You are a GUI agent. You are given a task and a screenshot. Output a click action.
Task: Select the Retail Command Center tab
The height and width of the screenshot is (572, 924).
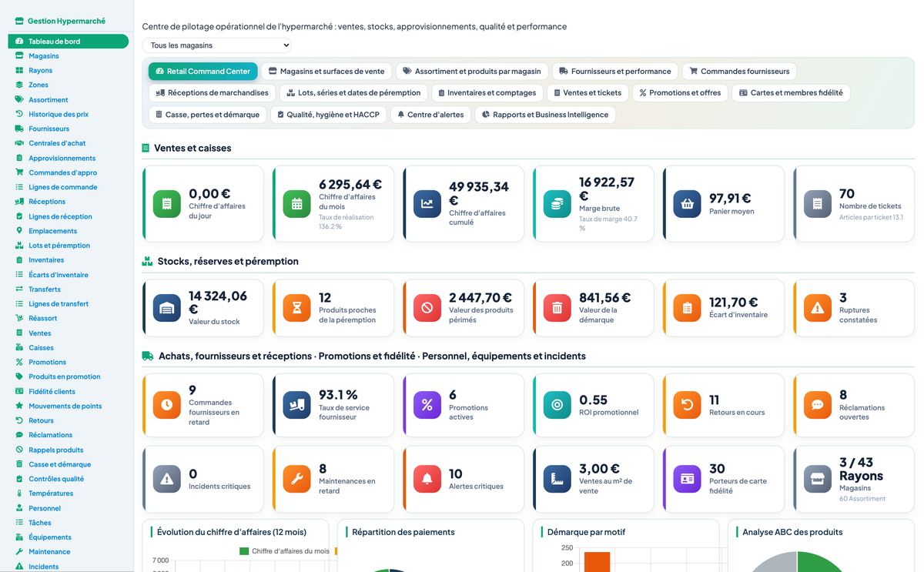[203, 72]
